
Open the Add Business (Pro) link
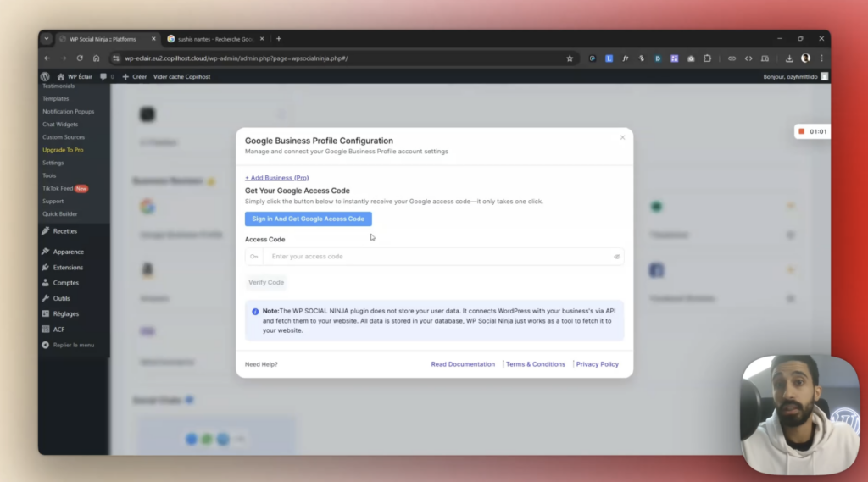(276, 178)
